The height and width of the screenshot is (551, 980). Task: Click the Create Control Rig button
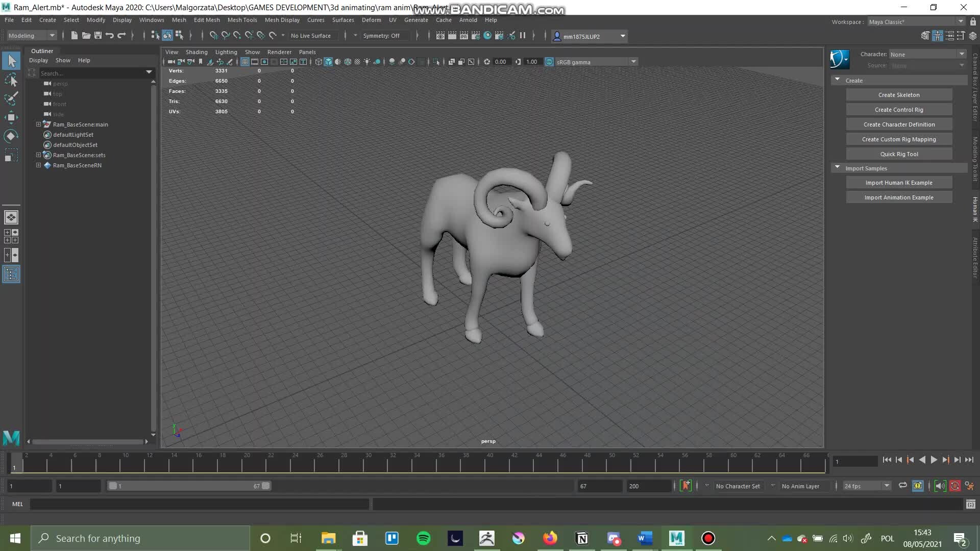pos(898,109)
